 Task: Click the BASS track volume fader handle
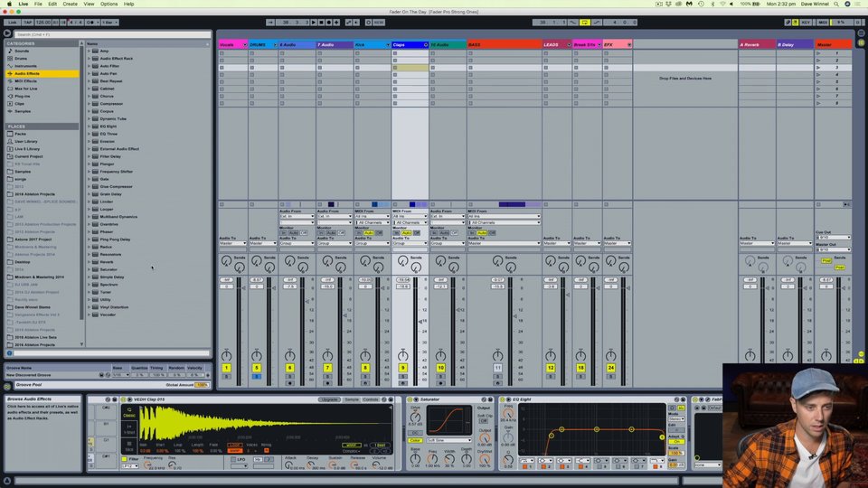point(515,316)
